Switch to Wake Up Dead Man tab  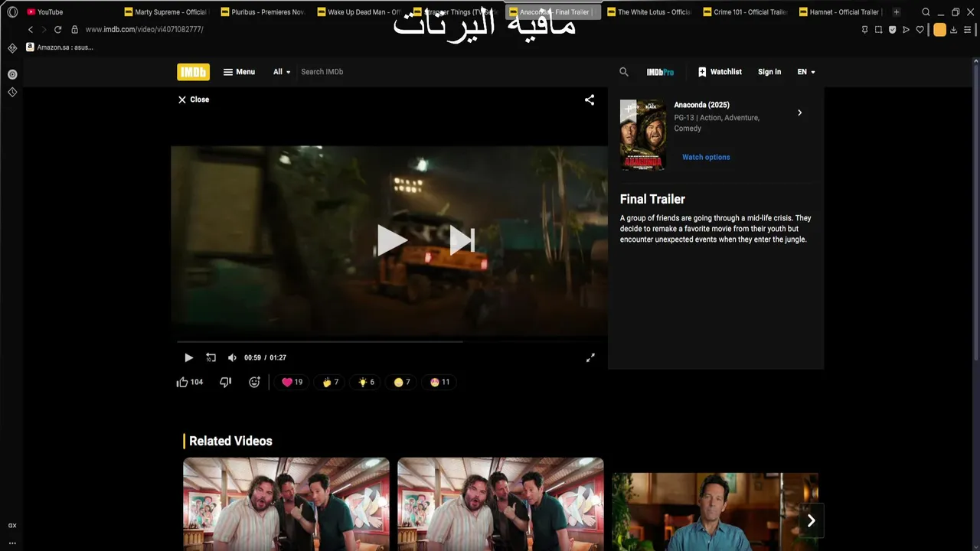(360, 12)
